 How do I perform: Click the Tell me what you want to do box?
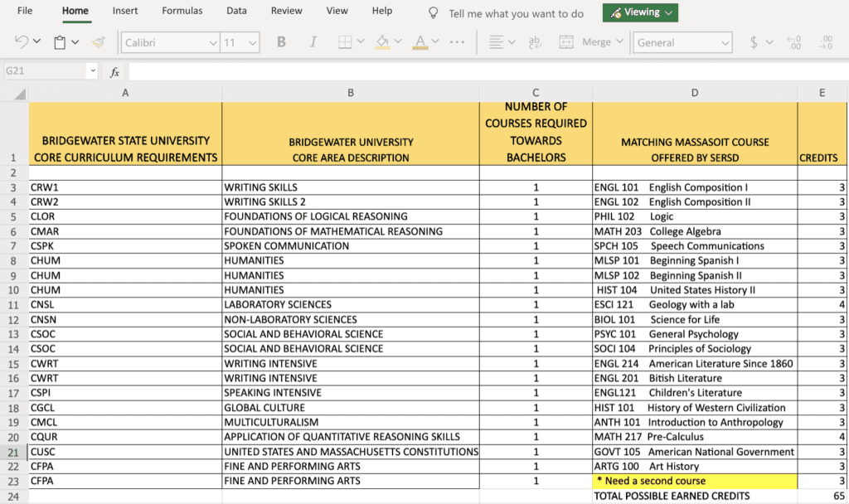click(x=516, y=13)
